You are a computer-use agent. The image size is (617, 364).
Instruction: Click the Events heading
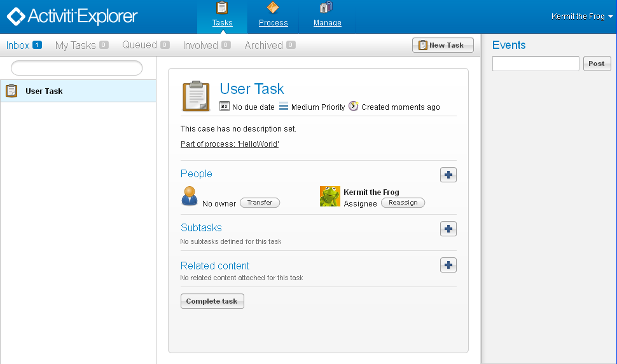[509, 45]
